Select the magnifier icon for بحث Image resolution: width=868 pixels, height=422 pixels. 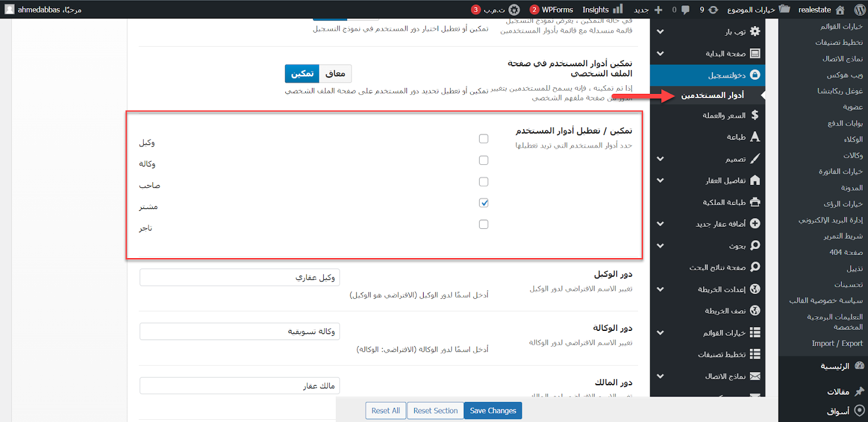tap(755, 245)
